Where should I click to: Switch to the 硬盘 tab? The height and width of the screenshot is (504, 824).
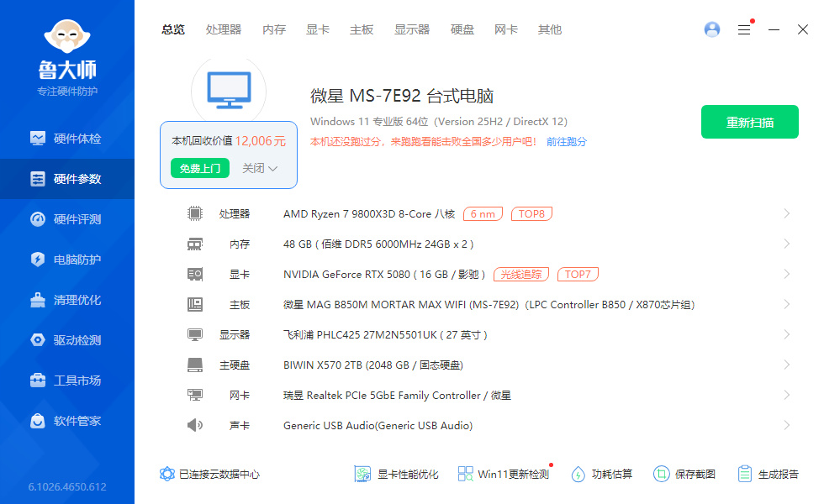pos(462,30)
